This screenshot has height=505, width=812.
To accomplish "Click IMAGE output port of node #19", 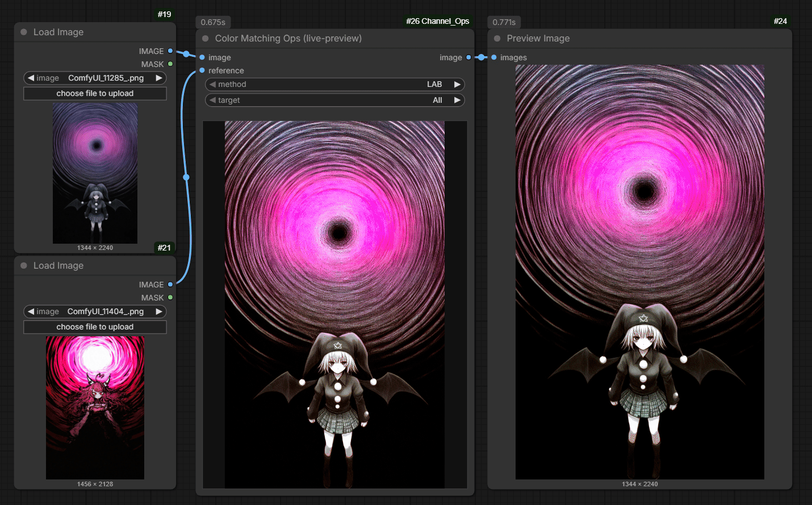I will pyautogui.click(x=170, y=51).
